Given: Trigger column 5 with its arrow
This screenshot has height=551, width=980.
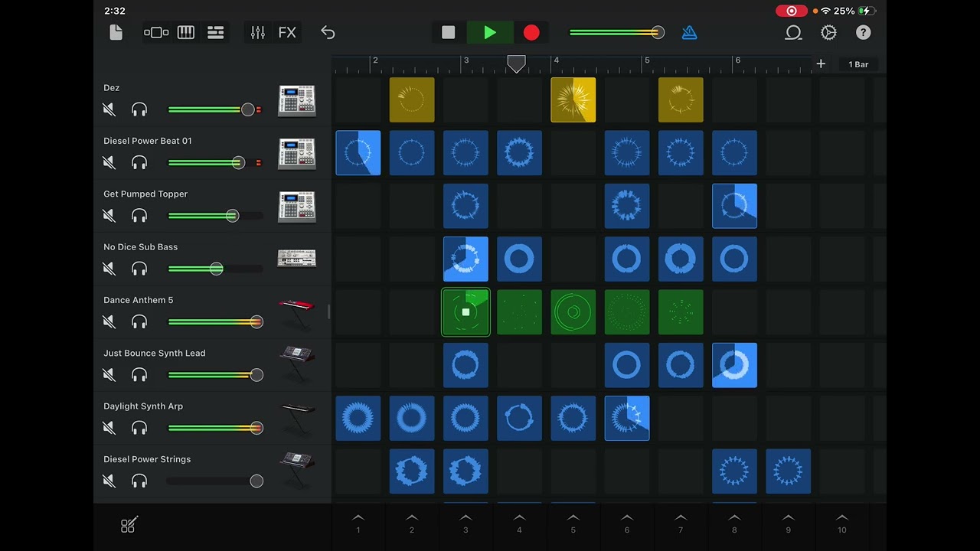Looking at the screenshot, I should pyautogui.click(x=573, y=523).
